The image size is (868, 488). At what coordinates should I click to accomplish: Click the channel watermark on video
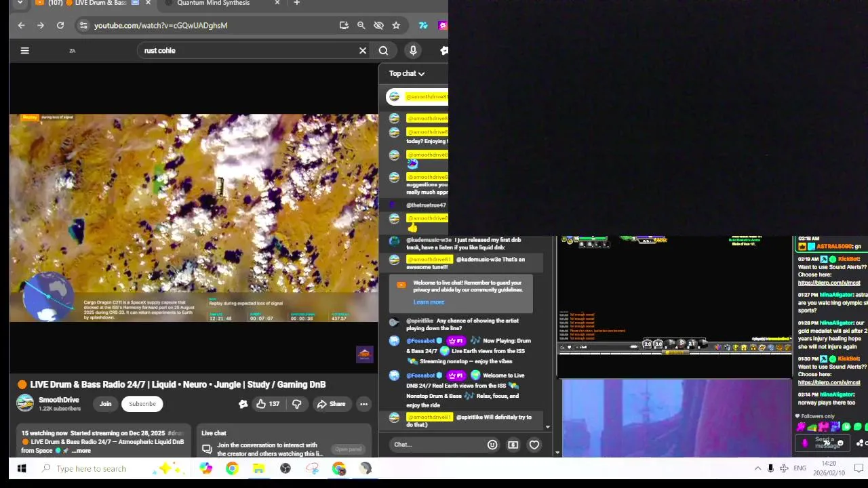click(364, 354)
